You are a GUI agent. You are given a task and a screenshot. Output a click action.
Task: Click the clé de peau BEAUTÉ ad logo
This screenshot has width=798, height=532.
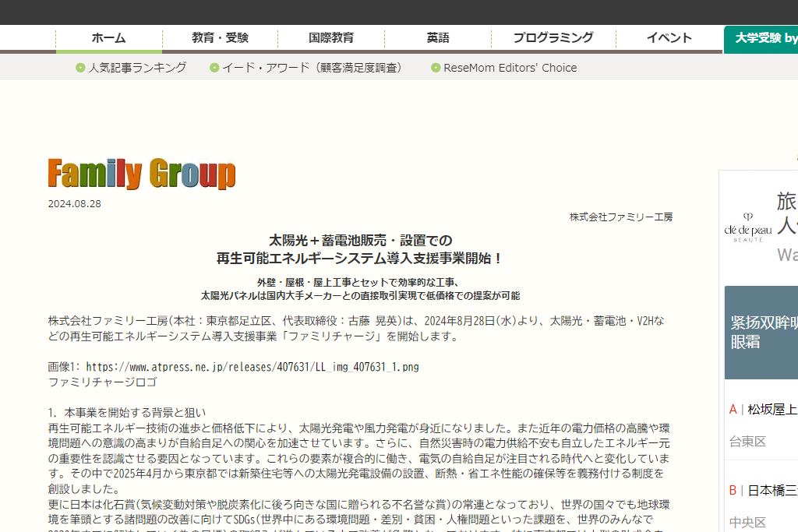[747, 228]
